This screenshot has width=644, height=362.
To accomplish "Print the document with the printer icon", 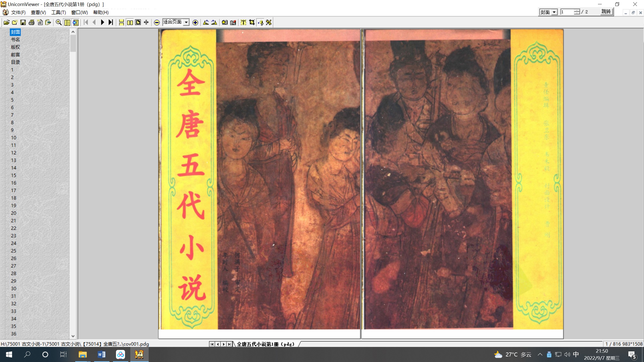I will [31, 22].
